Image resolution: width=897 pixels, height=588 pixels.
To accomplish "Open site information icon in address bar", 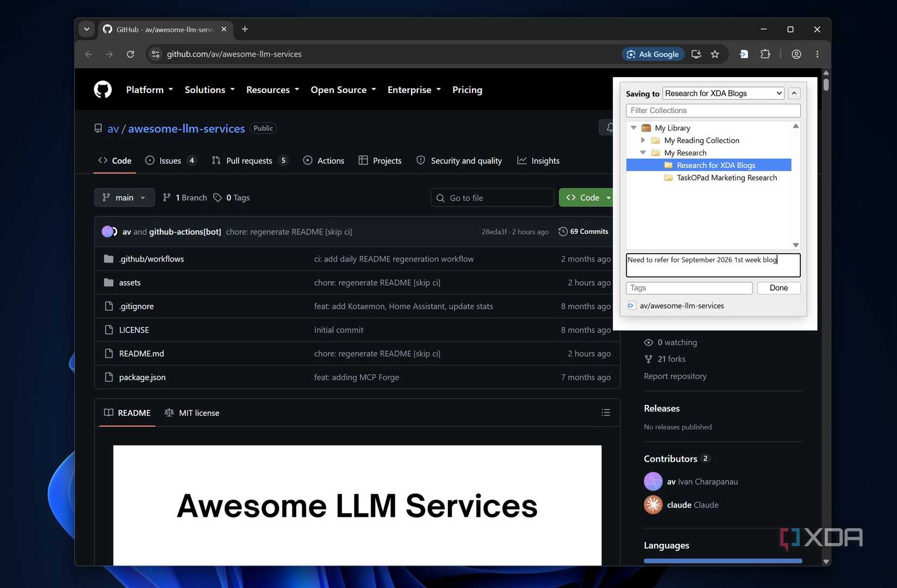I will (x=155, y=54).
